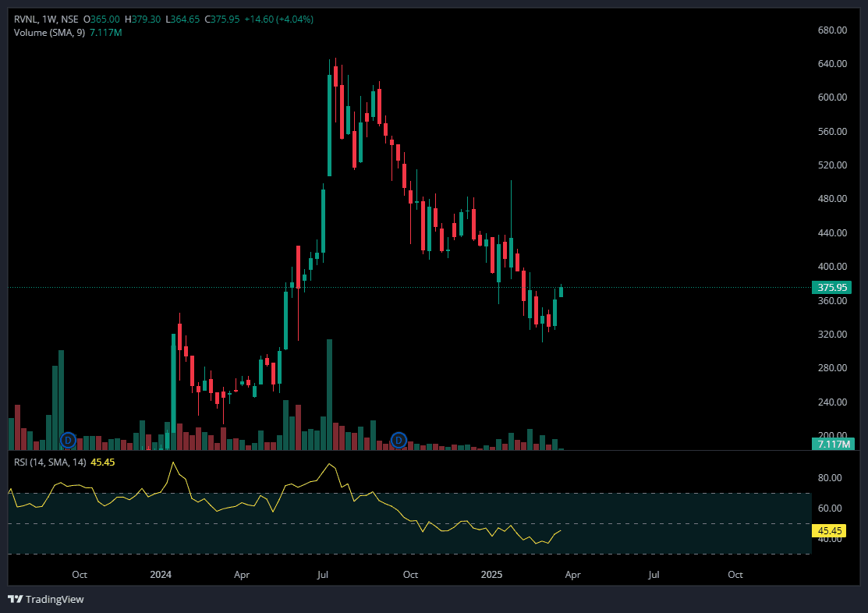The image size is (868, 613).
Task: Click the 240.00 price axis label
Action: 833,402
